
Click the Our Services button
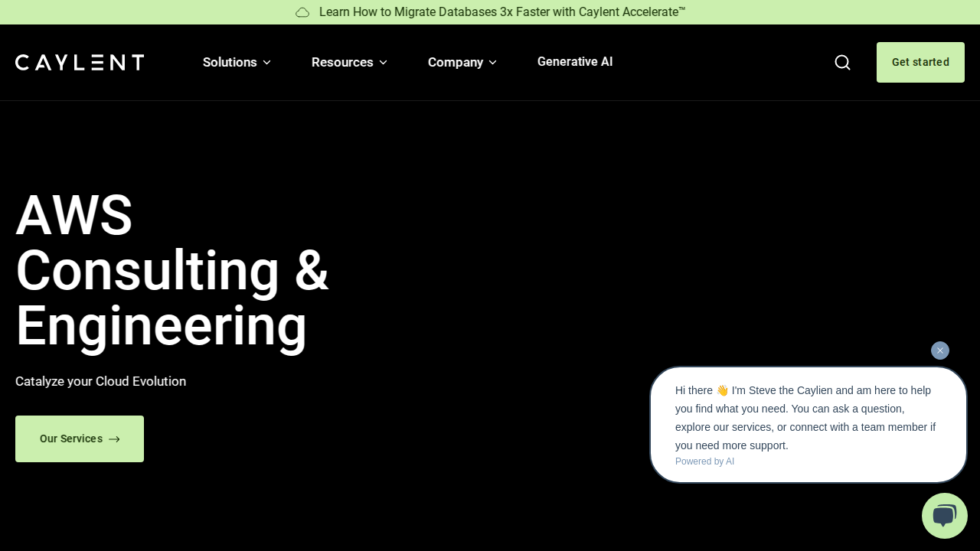[x=80, y=439]
